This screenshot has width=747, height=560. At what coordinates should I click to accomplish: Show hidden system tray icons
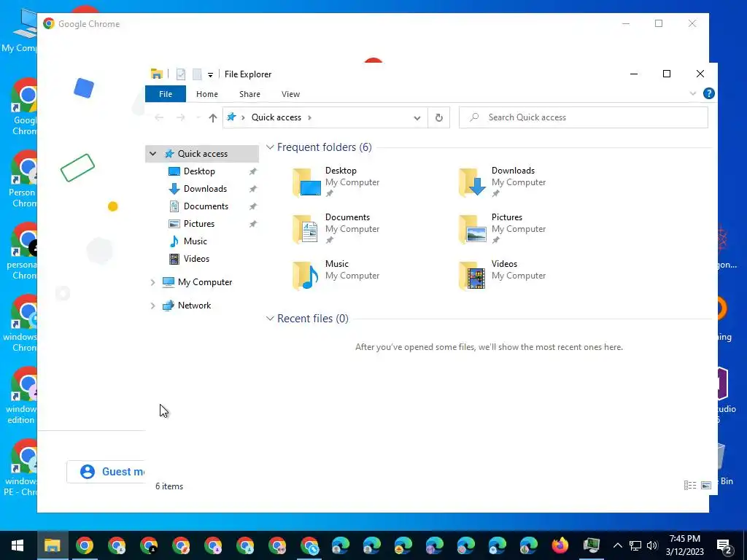(x=617, y=545)
